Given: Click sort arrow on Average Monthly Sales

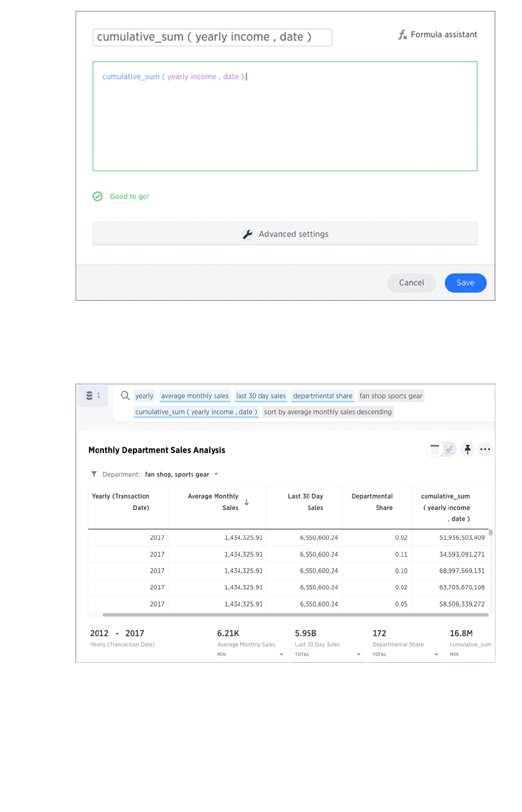Looking at the screenshot, I should [x=246, y=502].
